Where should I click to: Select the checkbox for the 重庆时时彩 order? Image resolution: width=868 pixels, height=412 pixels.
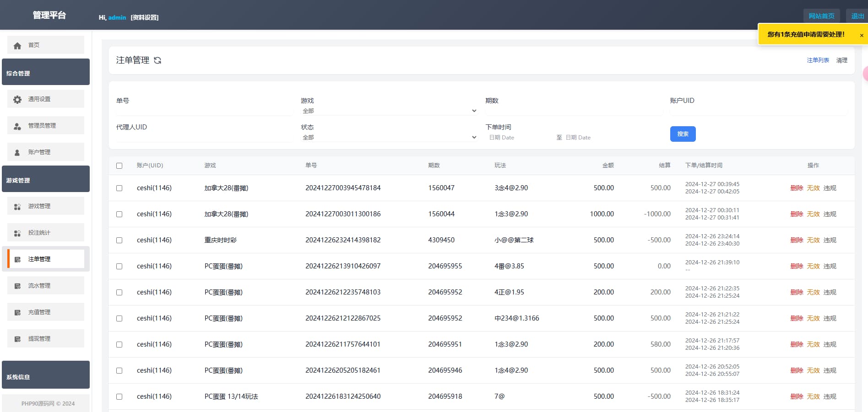[119, 240]
